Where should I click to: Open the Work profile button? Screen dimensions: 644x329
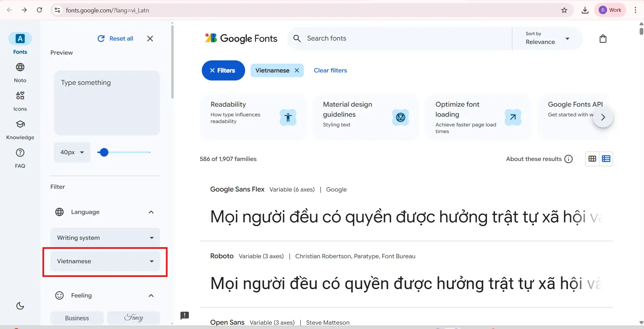pos(610,10)
